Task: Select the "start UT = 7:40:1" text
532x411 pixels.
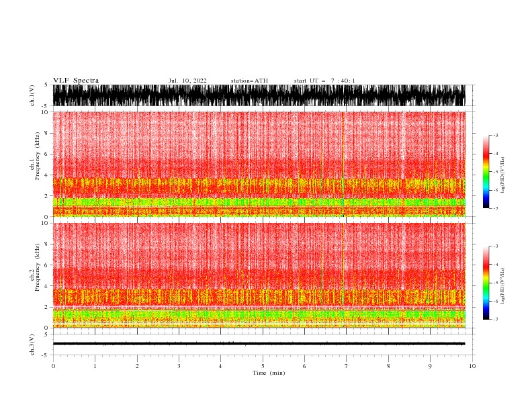Action: coord(324,81)
